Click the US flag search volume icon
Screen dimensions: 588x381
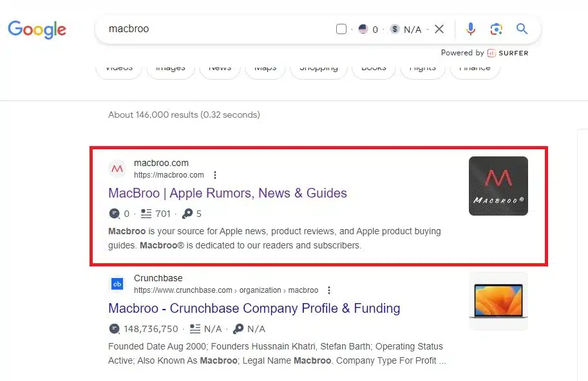[363, 29]
